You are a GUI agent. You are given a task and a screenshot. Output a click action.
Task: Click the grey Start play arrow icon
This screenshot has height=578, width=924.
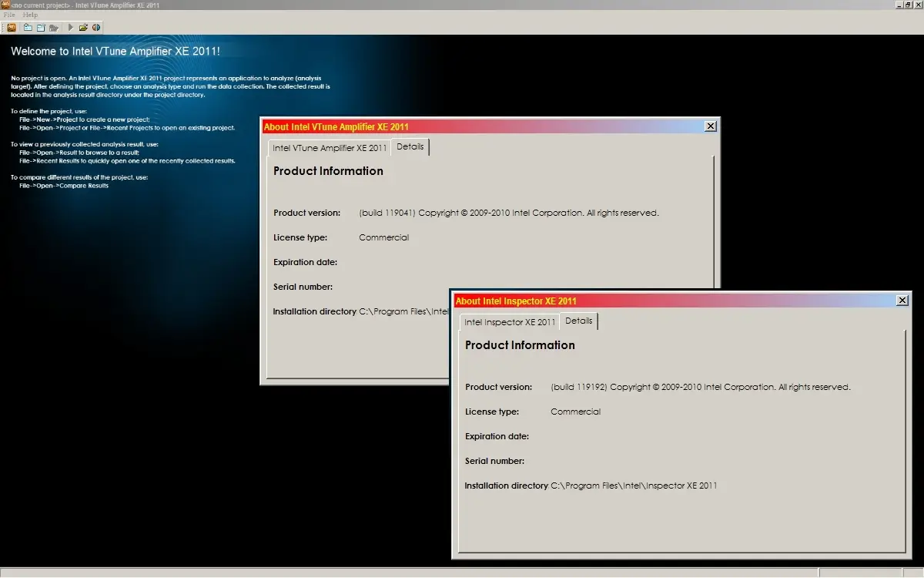click(70, 28)
